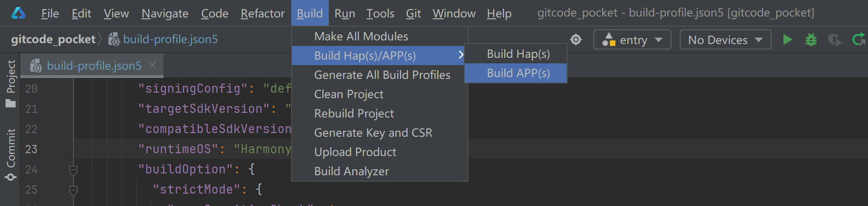Collapse the buildOption fold marker on line 24

tap(73, 170)
